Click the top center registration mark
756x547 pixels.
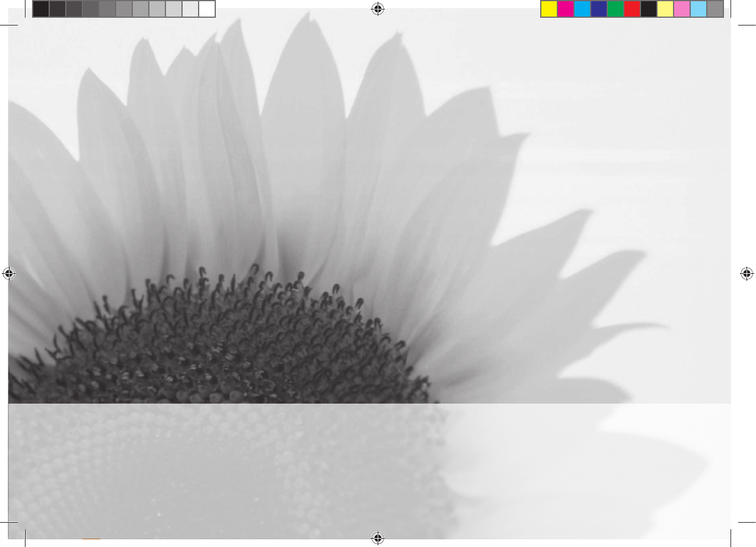[377, 8]
